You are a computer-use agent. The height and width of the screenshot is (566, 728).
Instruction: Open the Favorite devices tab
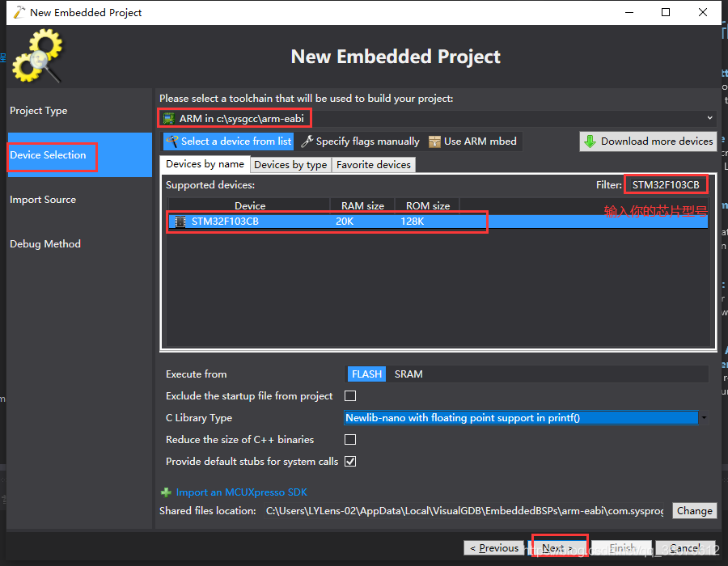[x=373, y=164]
